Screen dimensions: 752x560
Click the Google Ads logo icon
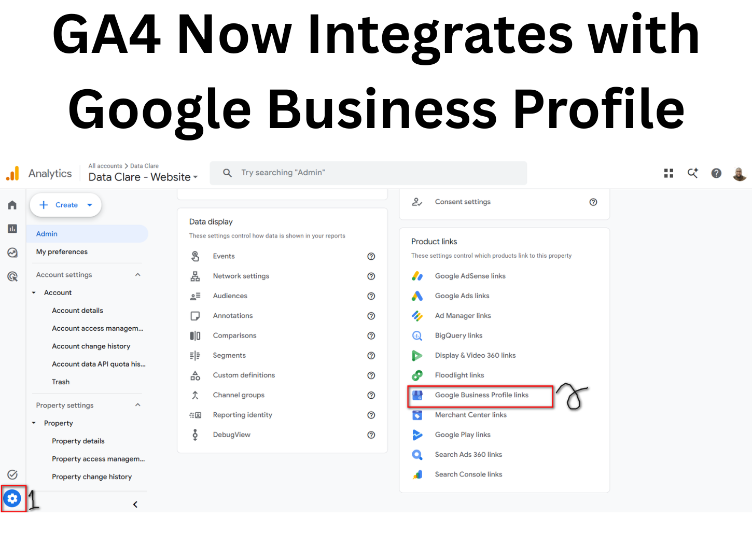pos(417,296)
